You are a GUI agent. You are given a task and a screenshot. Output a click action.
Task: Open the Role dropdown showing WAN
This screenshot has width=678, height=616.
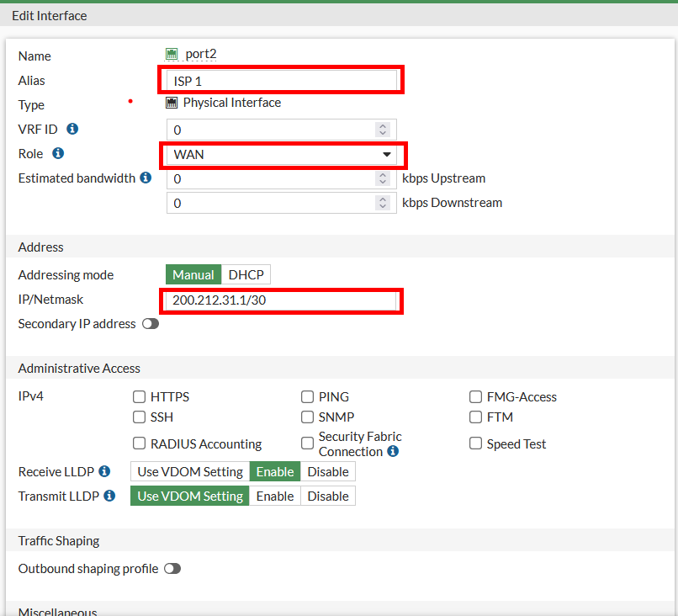tap(282, 155)
